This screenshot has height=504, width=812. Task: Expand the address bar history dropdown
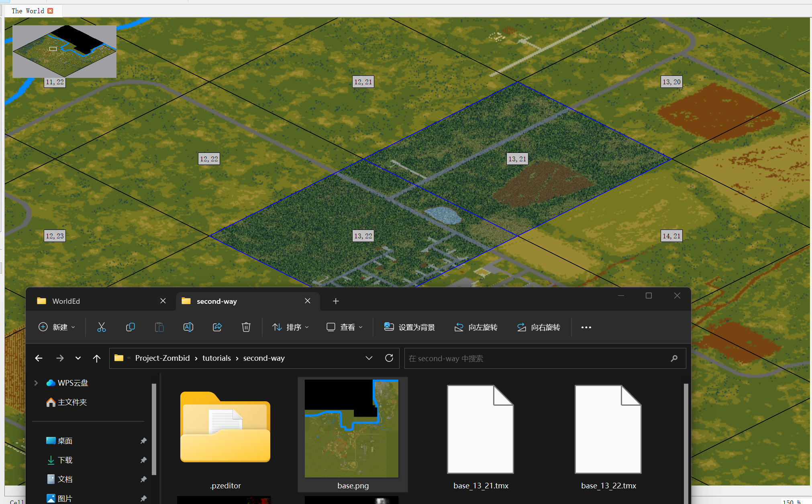369,358
